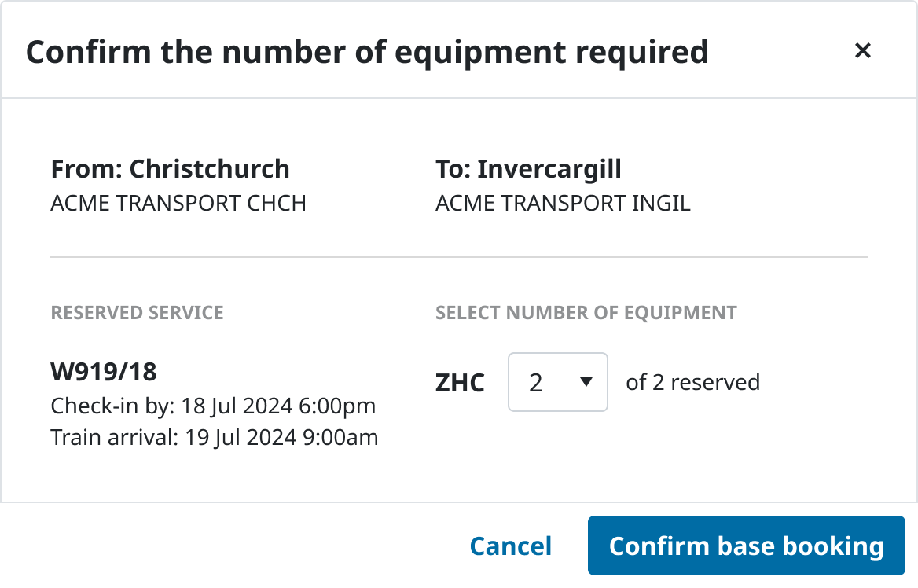Click the ZHC equipment type label
The image size is (918, 588).
(x=460, y=383)
